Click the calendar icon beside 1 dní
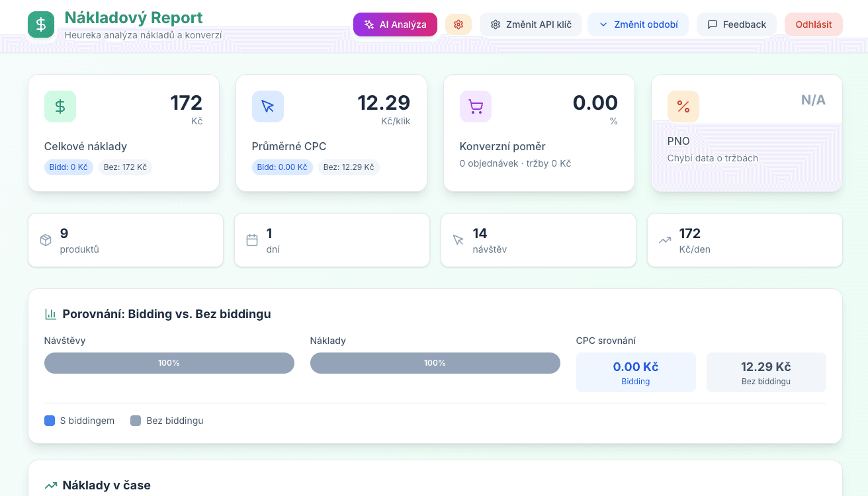 (252, 240)
